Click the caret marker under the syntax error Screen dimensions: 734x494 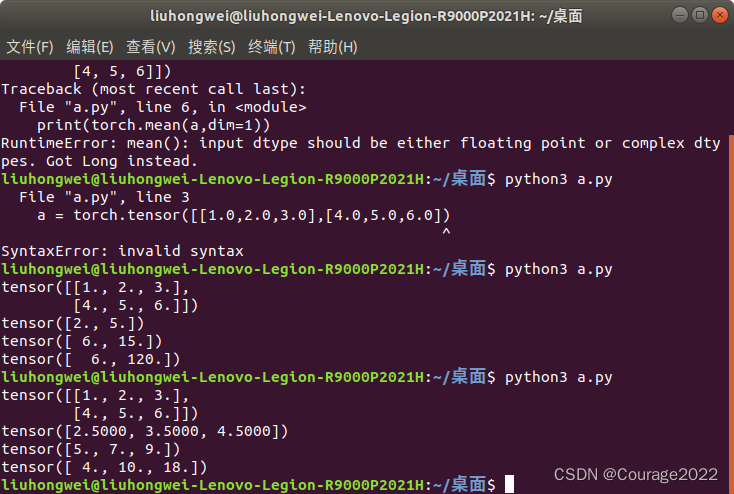pos(446,232)
